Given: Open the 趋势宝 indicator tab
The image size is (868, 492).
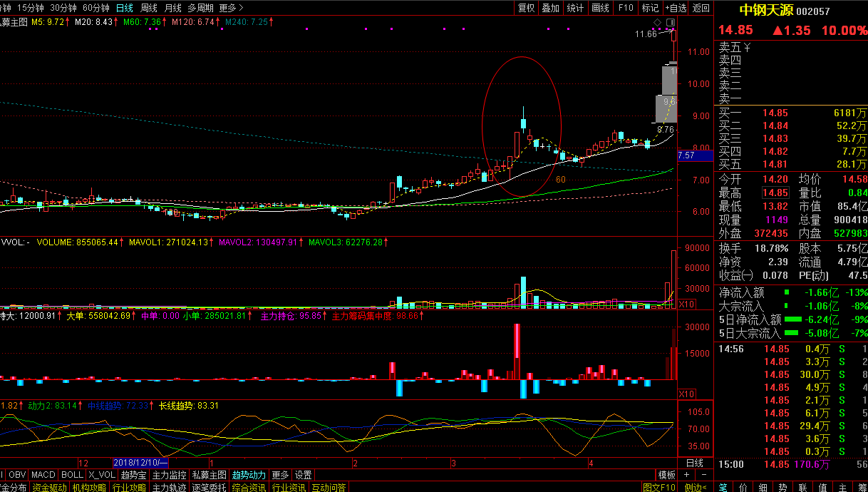Looking at the screenshot, I should pos(133,475).
